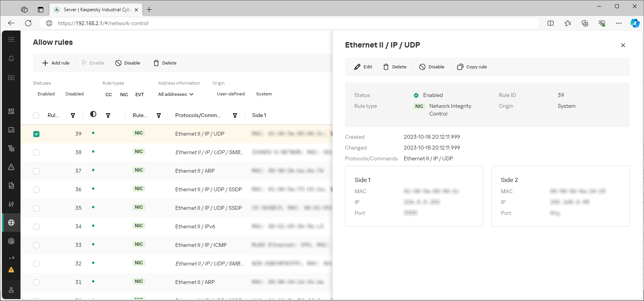The height and width of the screenshot is (301, 644).
Task: Open hamburger menu at top of sidebar
Action: [x=11, y=39]
